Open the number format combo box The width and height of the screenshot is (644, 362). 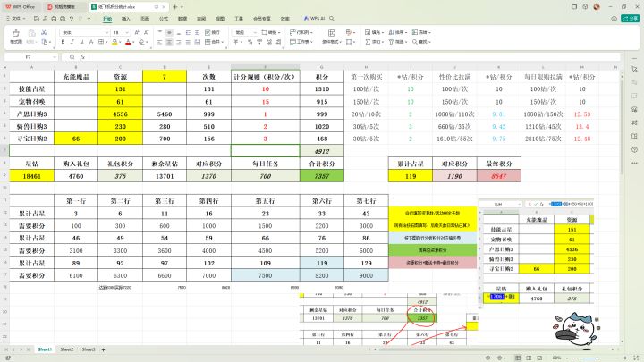click(244, 32)
